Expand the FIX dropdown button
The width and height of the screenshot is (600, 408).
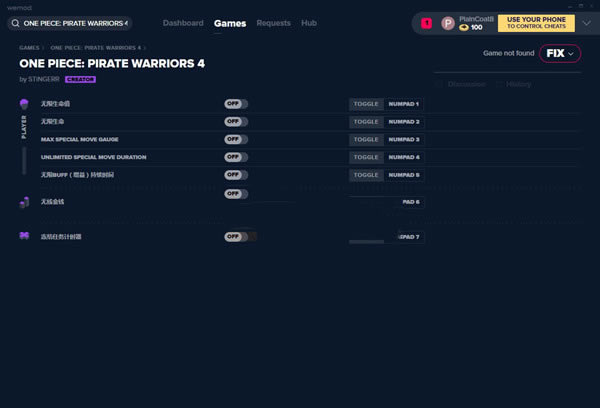(560, 53)
